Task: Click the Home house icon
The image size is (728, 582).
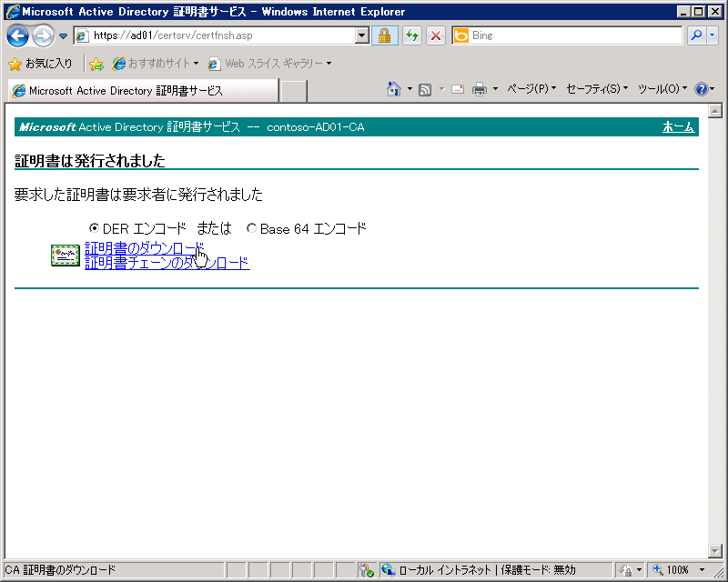Action: point(394,88)
